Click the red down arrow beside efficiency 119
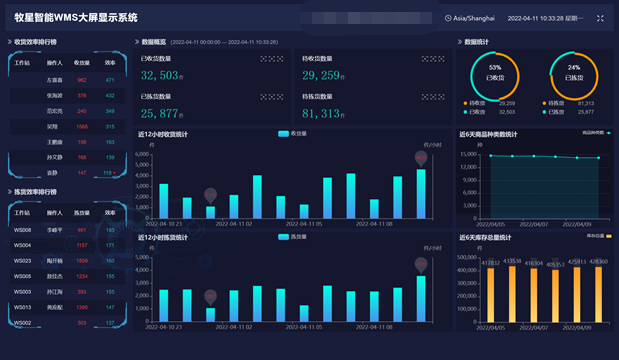 [x=114, y=173]
